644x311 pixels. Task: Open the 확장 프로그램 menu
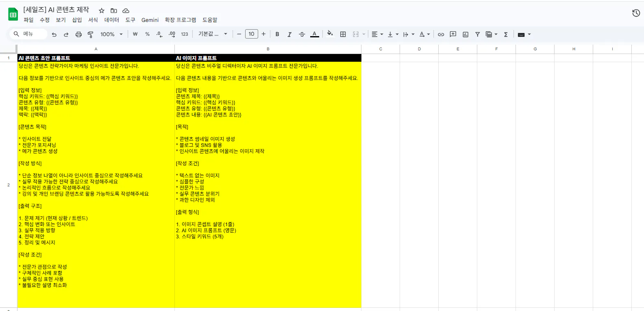point(181,20)
